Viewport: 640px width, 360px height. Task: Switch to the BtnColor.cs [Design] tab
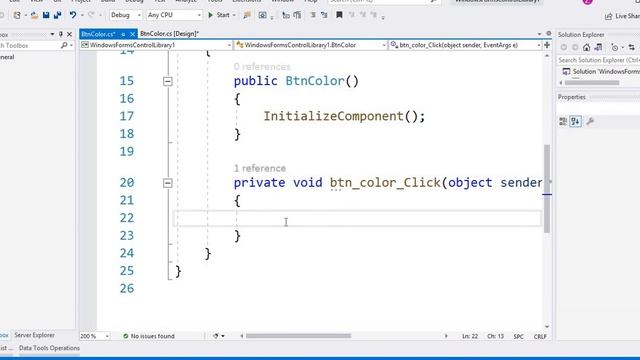click(x=169, y=34)
